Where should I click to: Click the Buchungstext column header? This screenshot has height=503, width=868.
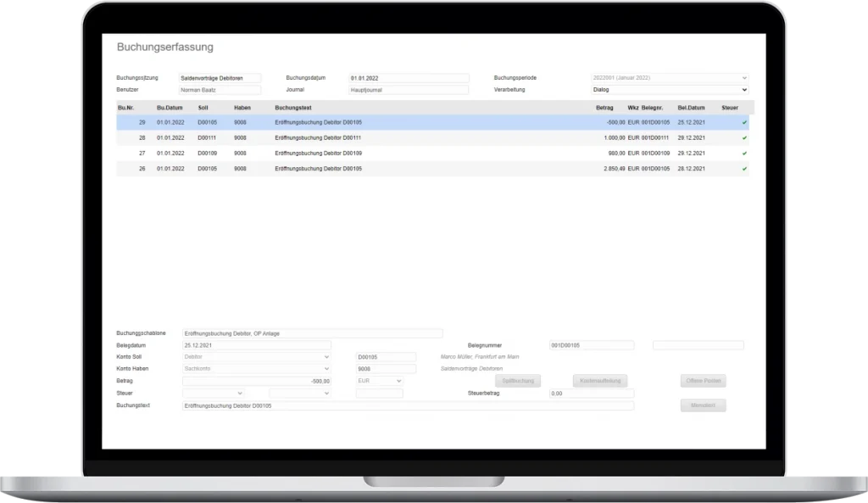pos(292,108)
